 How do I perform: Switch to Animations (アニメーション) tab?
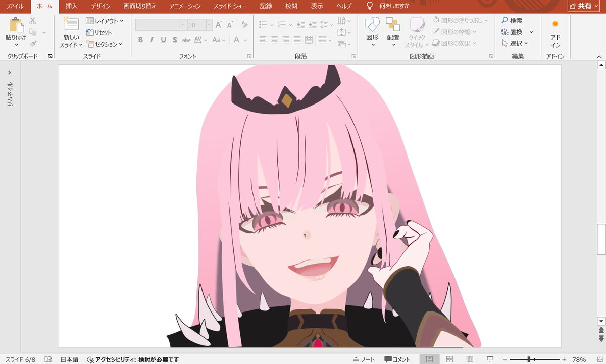pyautogui.click(x=185, y=6)
